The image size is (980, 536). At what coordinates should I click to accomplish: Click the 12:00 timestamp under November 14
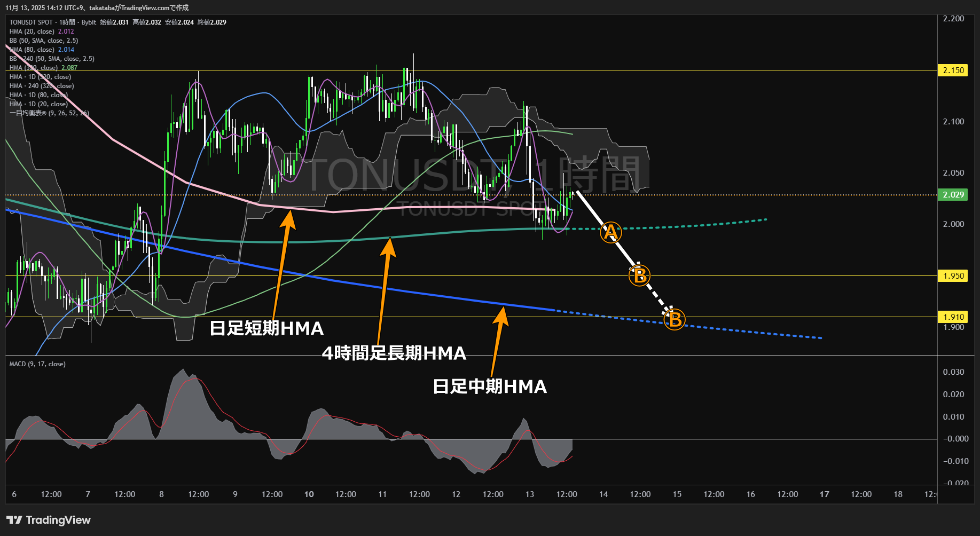[639, 494]
